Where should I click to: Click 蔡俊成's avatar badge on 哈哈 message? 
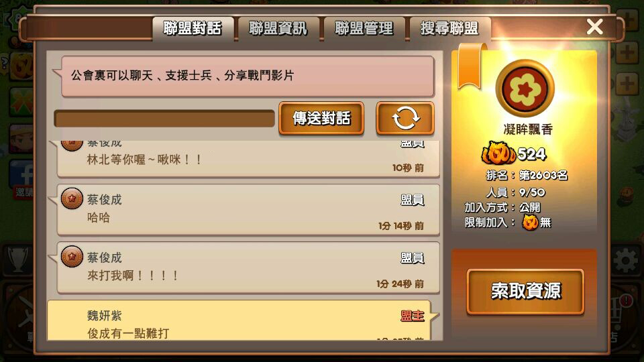(x=72, y=198)
